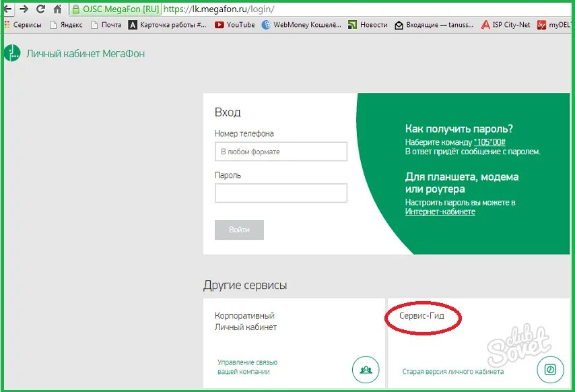Click the Вход form heading
This screenshot has width=575, height=392.
point(228,112)
